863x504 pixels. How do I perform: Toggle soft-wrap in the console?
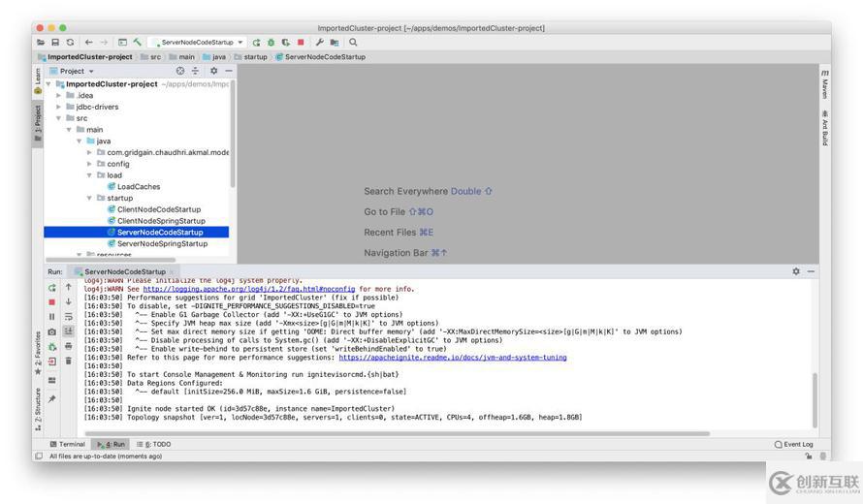pyautogui.click(x=68, y=317)
